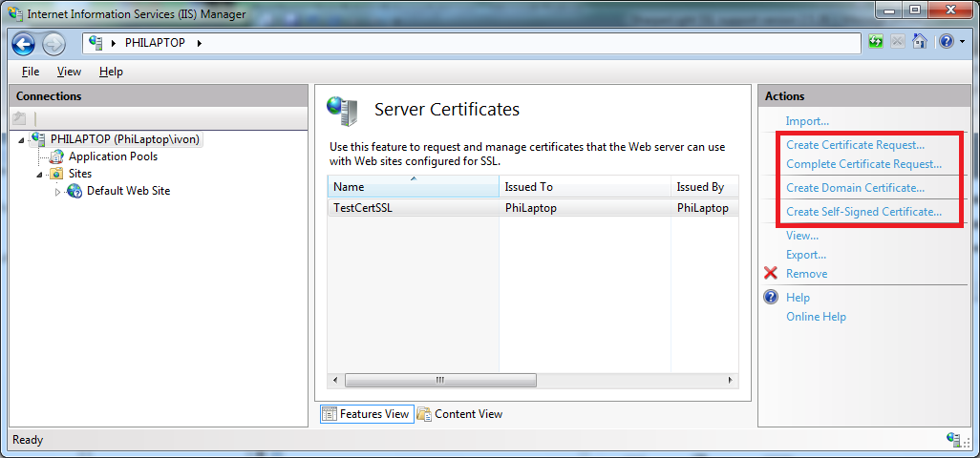Click the Remove action link
The image size is (980, 458).
(x=806, y=273)
